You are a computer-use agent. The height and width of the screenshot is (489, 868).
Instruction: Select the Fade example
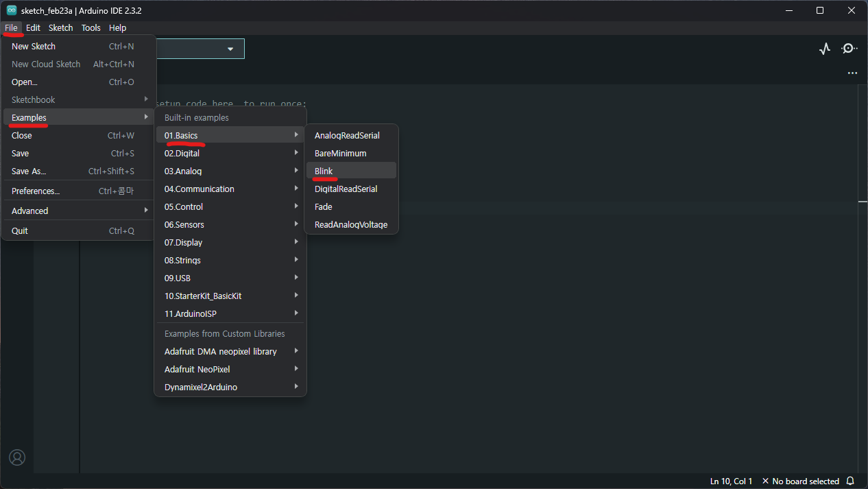coord(352,207)
